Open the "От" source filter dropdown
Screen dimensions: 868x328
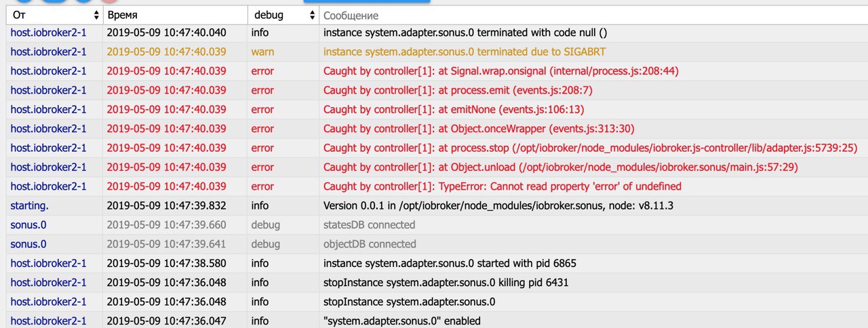(51, 15)
